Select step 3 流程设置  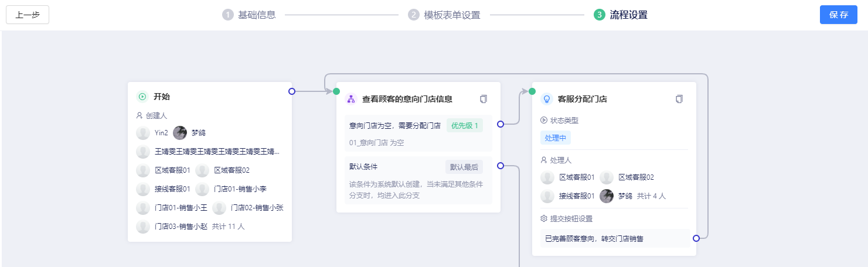point(621,15)
